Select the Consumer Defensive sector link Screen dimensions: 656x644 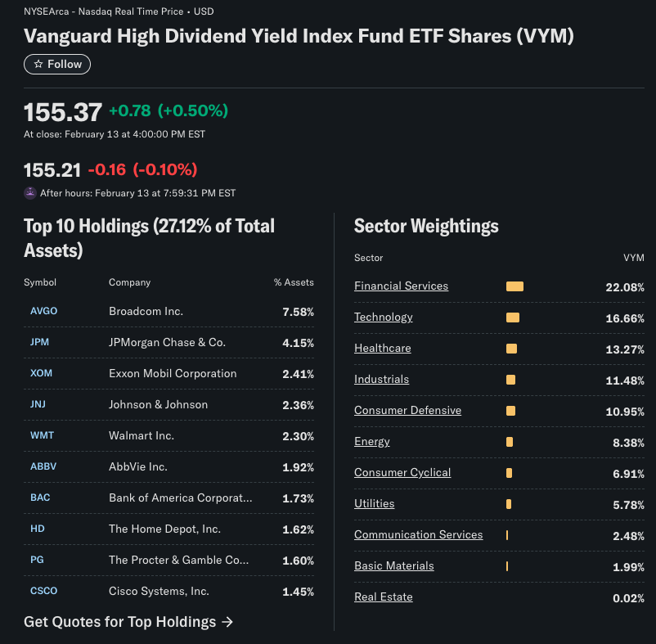coord(407,410)
